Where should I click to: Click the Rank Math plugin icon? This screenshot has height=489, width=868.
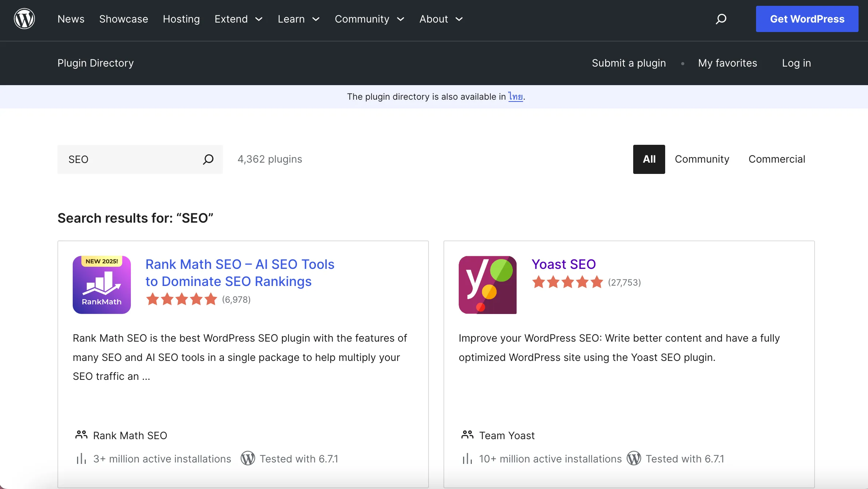coord(102,285)
